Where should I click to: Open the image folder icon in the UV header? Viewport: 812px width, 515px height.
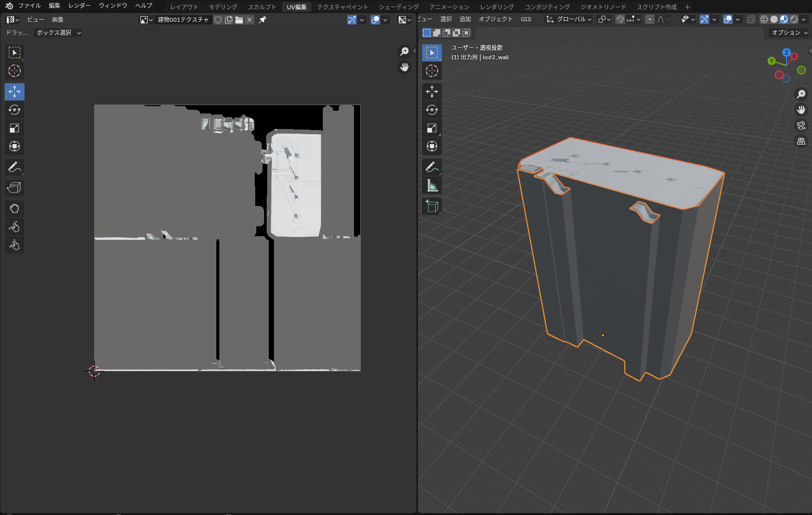click(239, 20)
